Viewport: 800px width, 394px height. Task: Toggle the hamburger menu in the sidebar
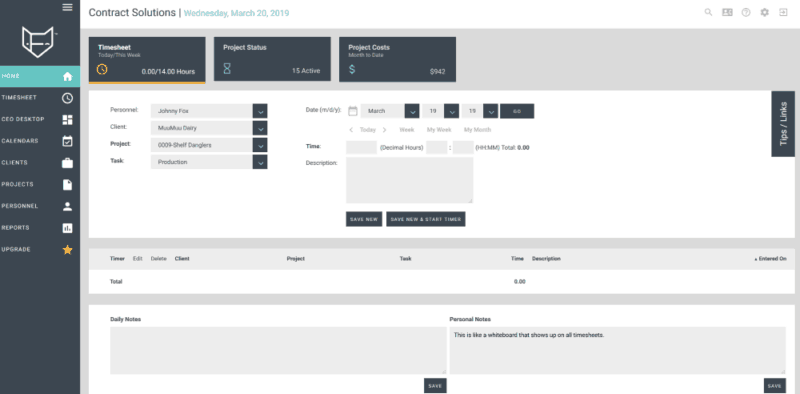coord(67,7)
